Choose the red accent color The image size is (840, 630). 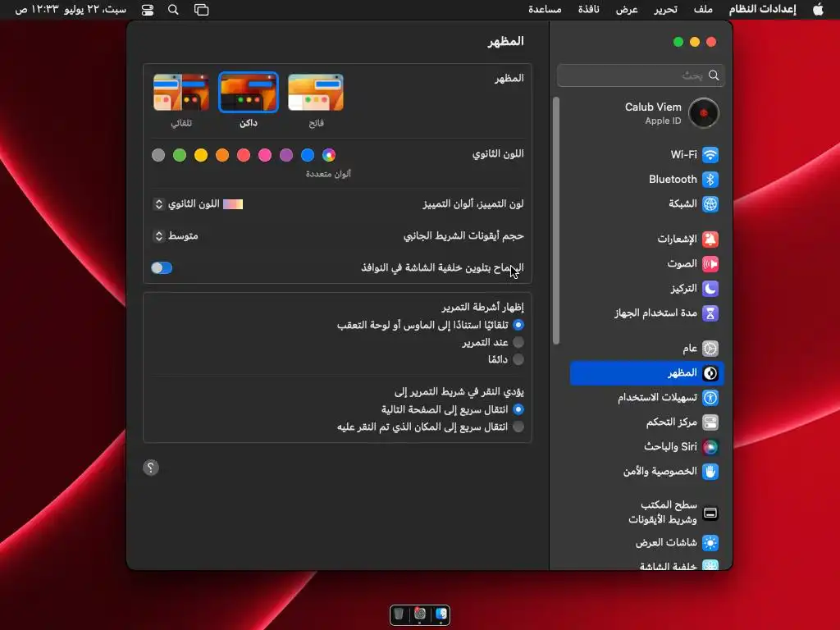244,155
